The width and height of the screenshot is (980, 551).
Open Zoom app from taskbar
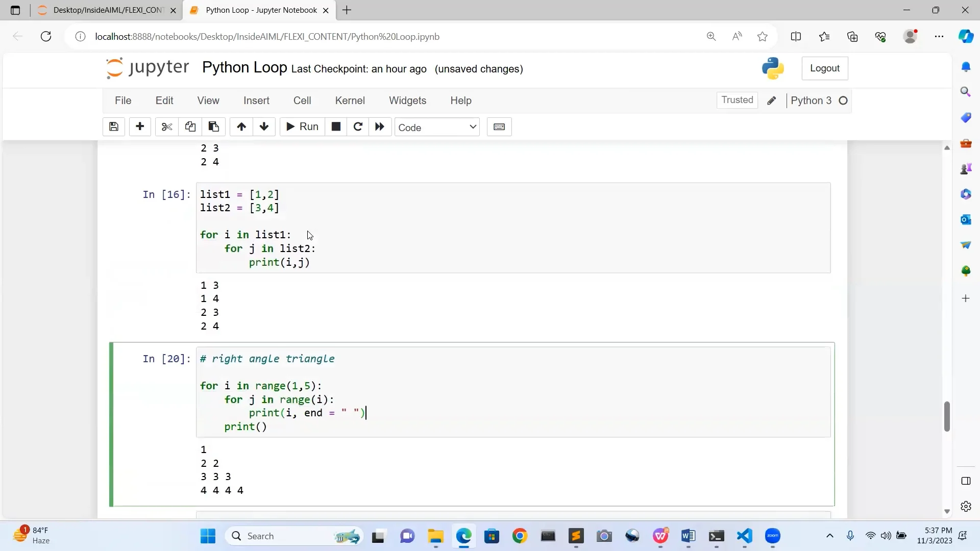click(x=773, y=536)
